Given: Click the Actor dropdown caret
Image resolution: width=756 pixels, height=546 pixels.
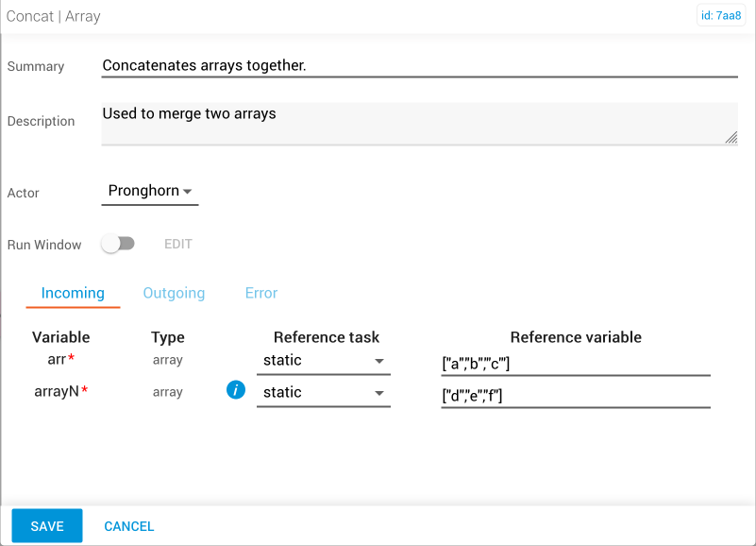Looking at the screenshot, I should click(x=188, y=192).
